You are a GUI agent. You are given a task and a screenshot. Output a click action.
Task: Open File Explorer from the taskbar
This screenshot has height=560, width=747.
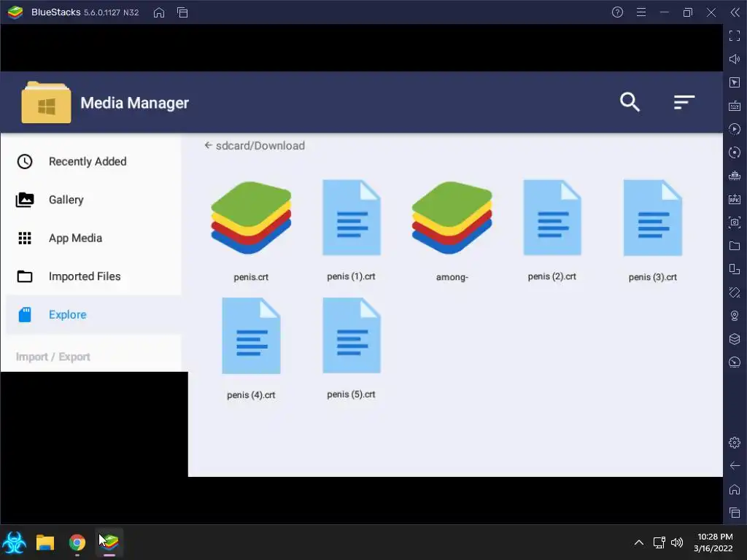pyautogui.click(x=45, y=542)
